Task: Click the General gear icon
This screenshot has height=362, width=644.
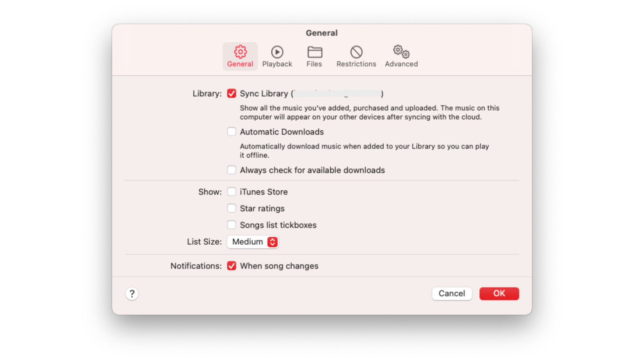Action: pyautogui.click(x=240, y=52)
